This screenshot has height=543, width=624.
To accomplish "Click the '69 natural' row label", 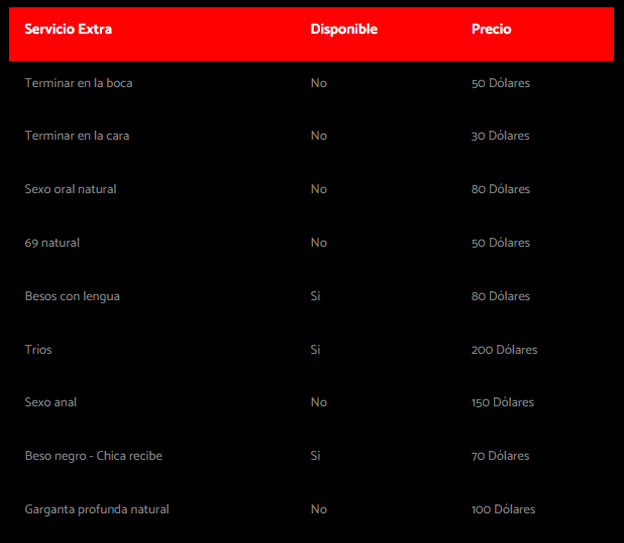I will coord(52,243).
